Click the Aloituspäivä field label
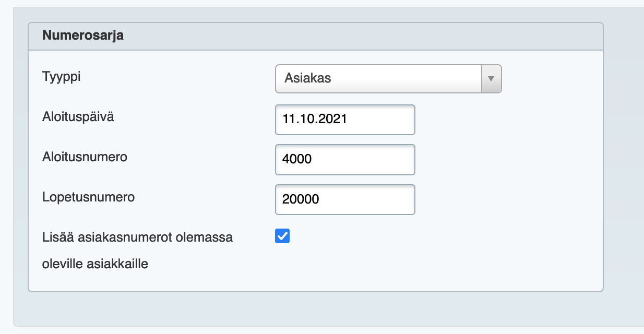This screenshot has height=334, width=644. coord(78,117)
